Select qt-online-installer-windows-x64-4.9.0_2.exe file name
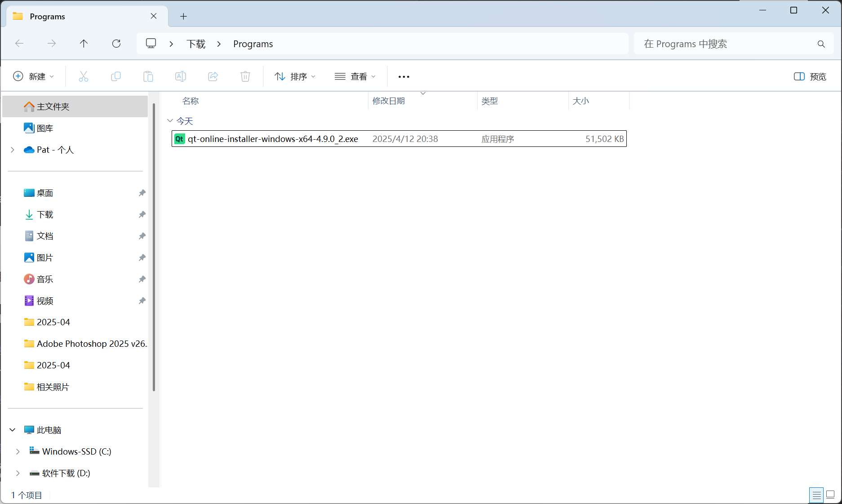Image resolution: width=842 pixels, height=504 pixels. pos(273,139)
